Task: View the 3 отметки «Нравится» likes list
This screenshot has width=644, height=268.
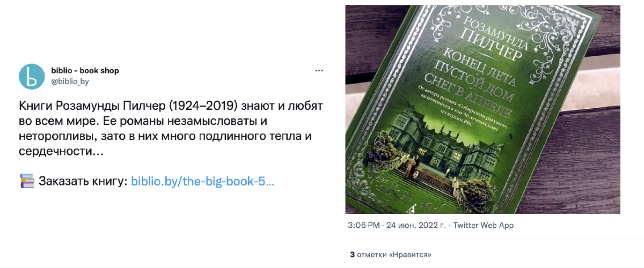Action: [391, 254]
